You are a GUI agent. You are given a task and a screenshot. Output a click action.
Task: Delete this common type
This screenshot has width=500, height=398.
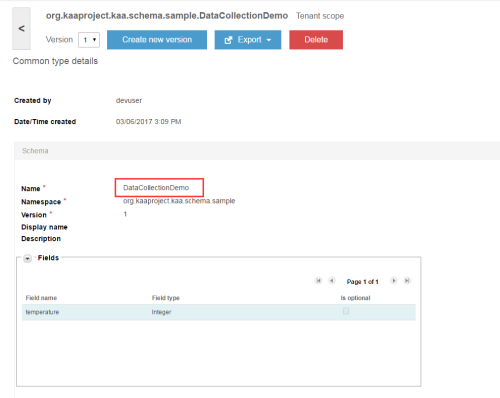[316, 40]
